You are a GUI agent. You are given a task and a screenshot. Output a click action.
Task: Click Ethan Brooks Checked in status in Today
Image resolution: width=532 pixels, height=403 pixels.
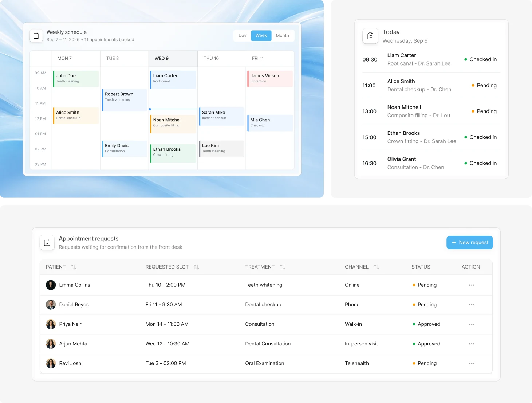[x=480, y=137]
